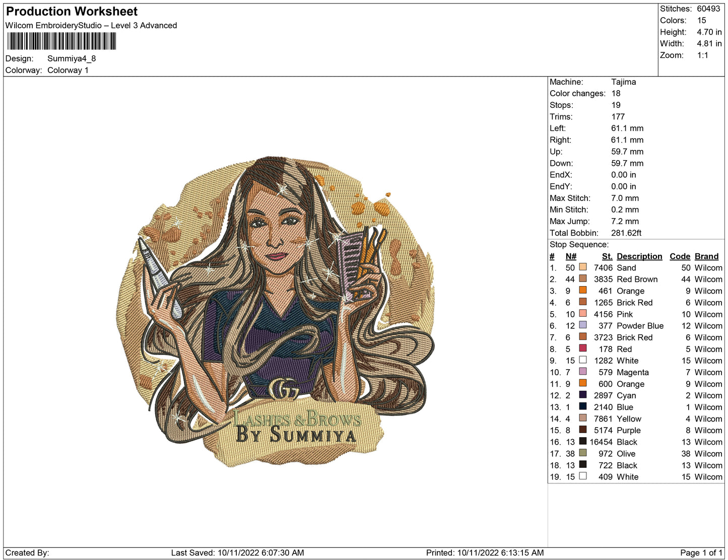728x560 pixels.
Task: Select the 'Wilcom EmbroideryStudio – Level 3 Advanced' text
Action: (x=91, y=26)
